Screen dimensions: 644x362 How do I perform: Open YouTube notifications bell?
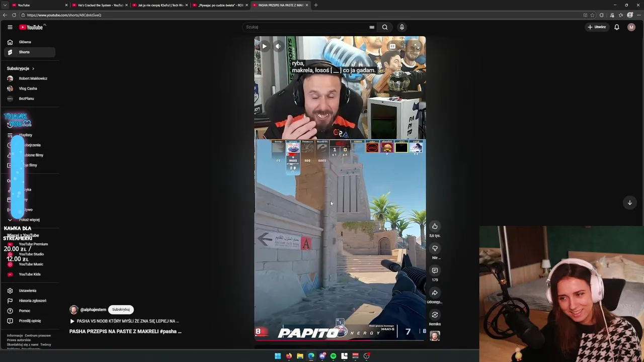point(616,27)
